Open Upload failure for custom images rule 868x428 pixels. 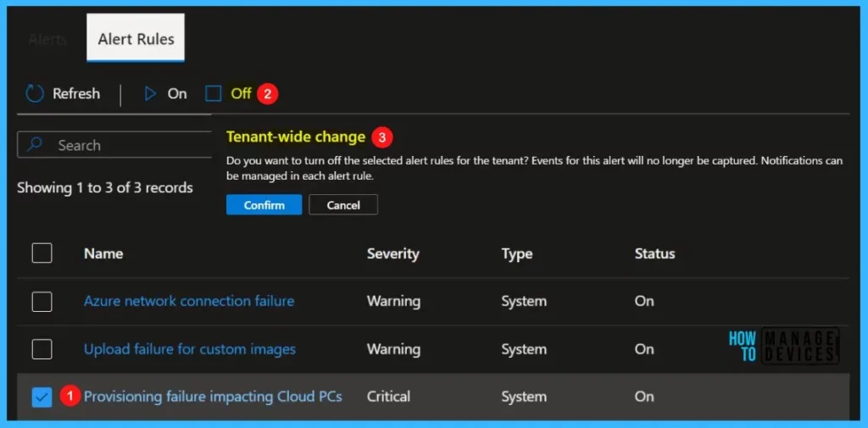(190, 349)
